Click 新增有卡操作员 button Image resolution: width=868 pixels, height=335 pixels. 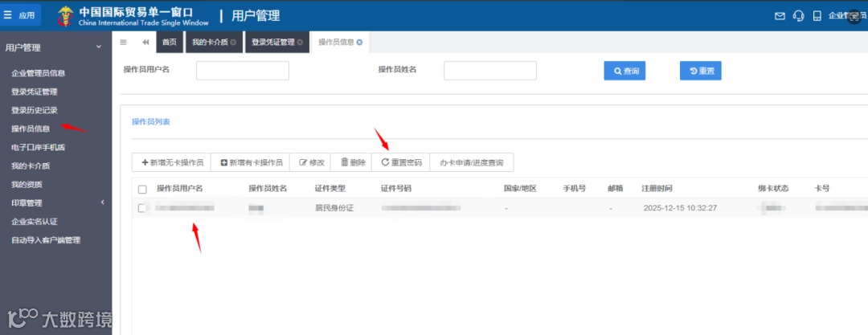coord(251,162)
